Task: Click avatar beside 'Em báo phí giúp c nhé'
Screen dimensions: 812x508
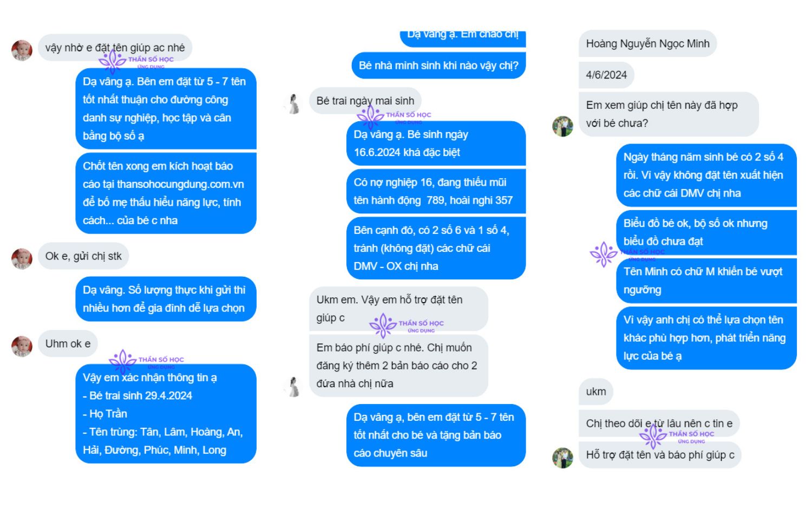Action: click(x=294, y=387)
